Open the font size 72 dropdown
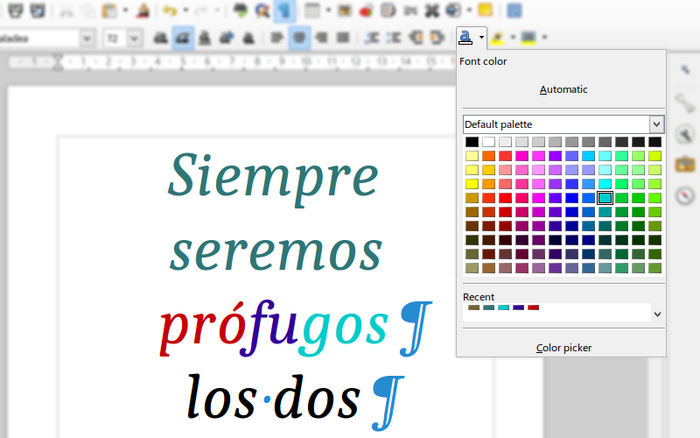Viewport: 700px width, 438px height. (x=138, y=38)
